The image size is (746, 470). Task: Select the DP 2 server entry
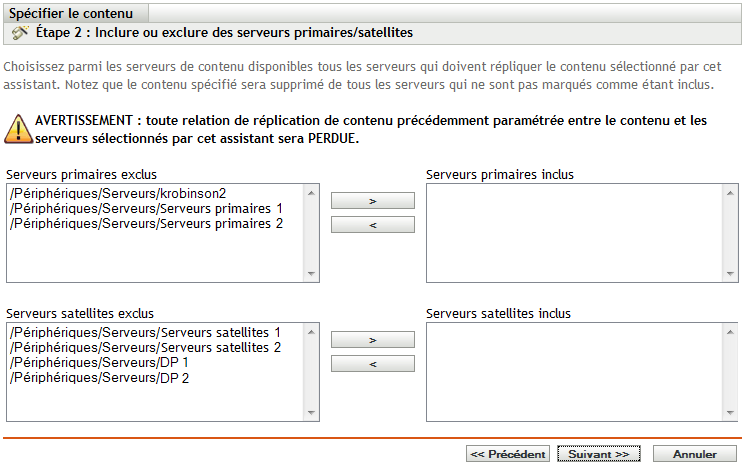pos(98,377)
